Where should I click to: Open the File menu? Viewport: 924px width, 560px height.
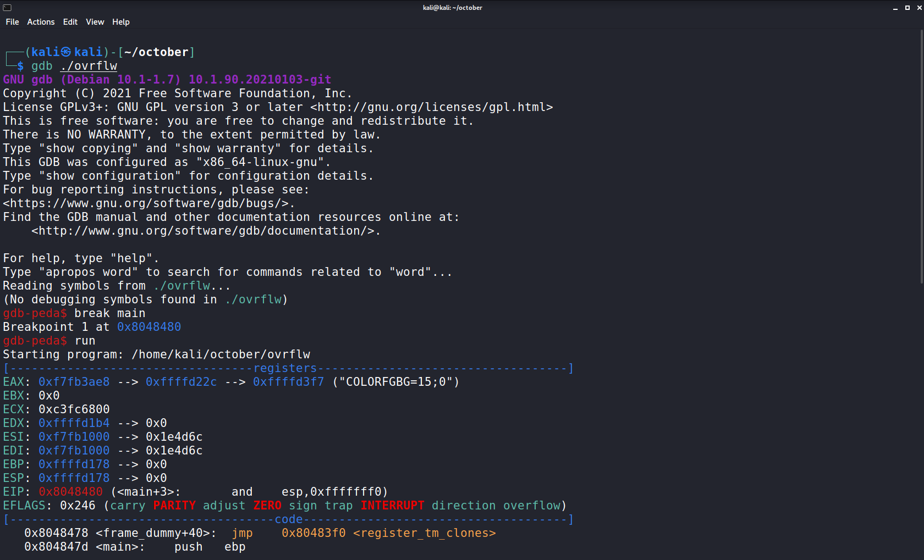[12, 22]
